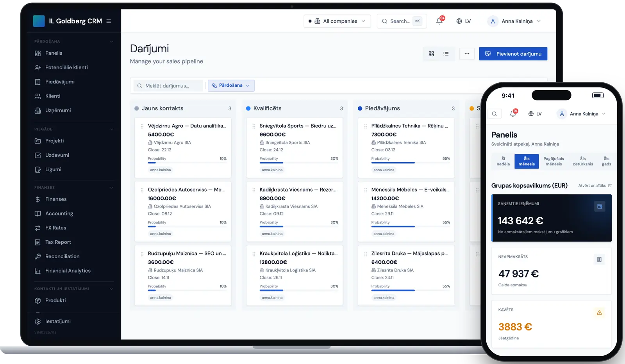This screenshot has width=625, height=364.
Task: Click the Kavēts warning triangle icon
Action: pyautogui.click(x=599, y=313)
